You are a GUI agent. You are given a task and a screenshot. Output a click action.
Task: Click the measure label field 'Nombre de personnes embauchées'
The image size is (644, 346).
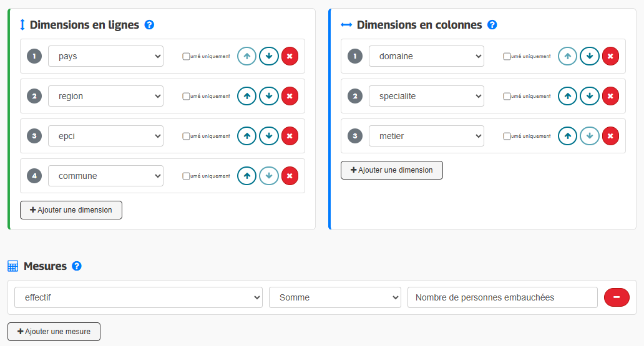pos(502,297)
